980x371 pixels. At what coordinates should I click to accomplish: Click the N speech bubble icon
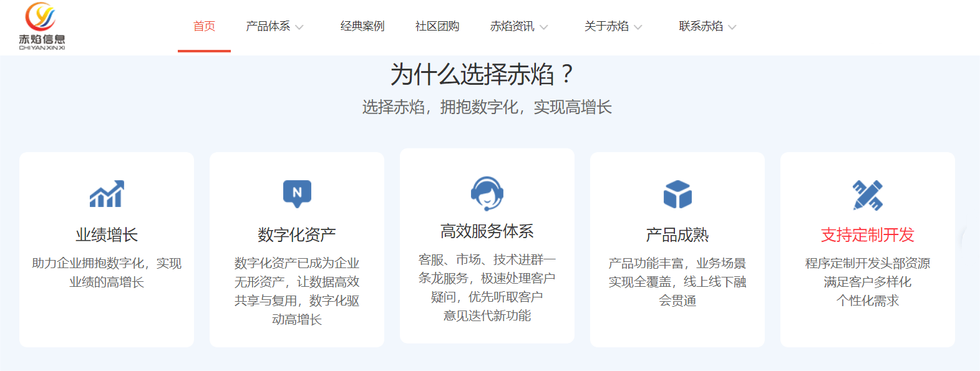(297, 193)
